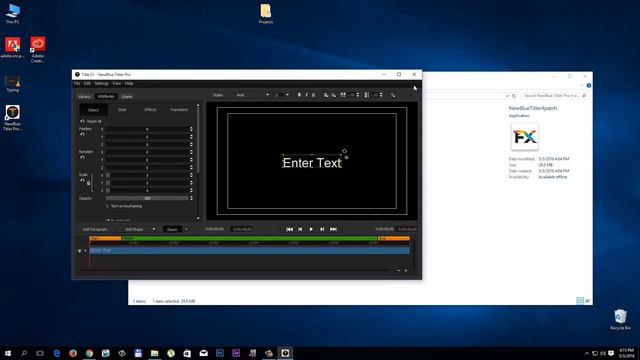
Task: Open the font family dropdown
Action: [x=267, y=95]
